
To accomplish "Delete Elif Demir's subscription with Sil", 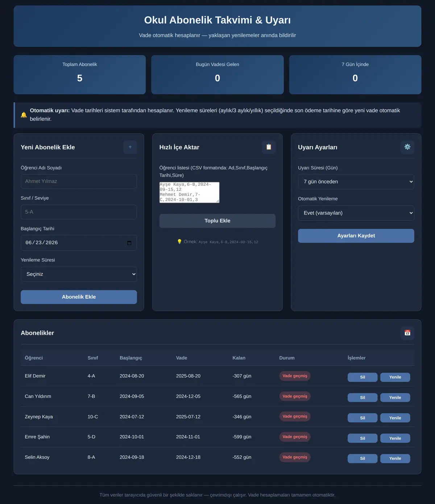I will [362, 377].
